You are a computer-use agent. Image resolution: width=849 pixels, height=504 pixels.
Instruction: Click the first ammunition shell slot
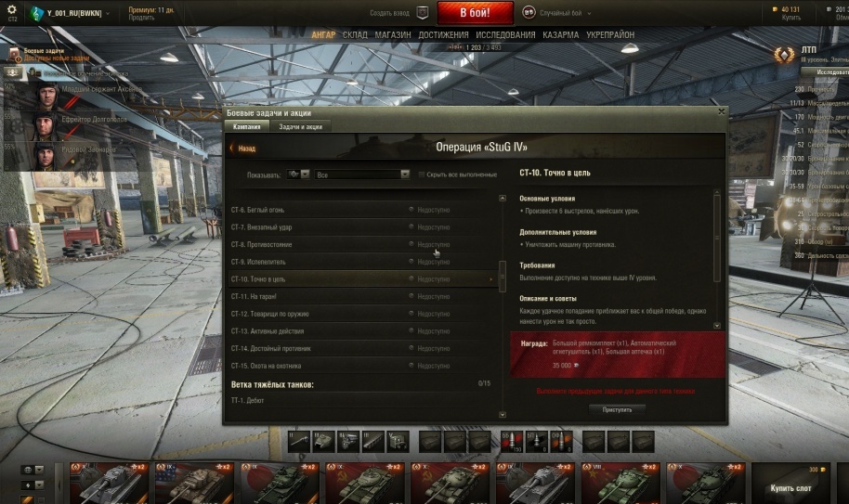click(512, 442)
